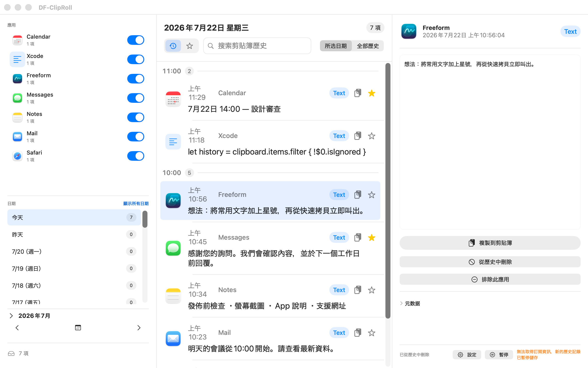588x368 pixels.
Task: Select the Notes app icon in sidebar
Action: 17,117
